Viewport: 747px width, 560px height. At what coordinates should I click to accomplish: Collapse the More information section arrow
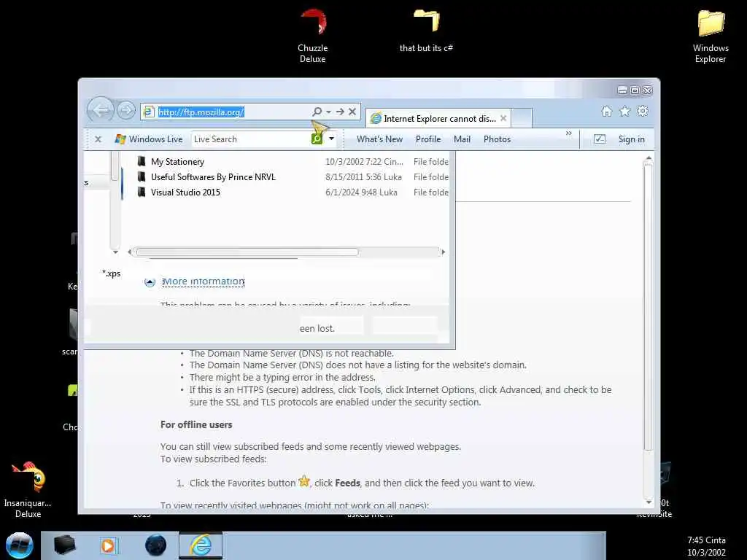point(150,282)
